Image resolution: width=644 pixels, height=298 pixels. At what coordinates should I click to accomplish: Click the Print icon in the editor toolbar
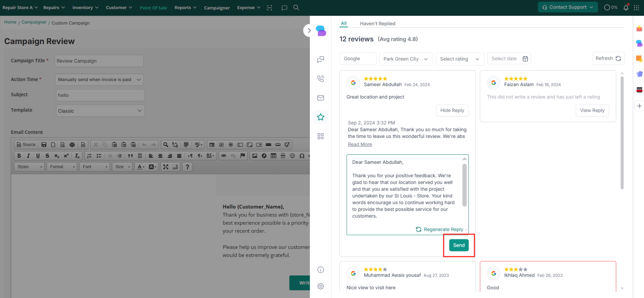tap(72, 145)
